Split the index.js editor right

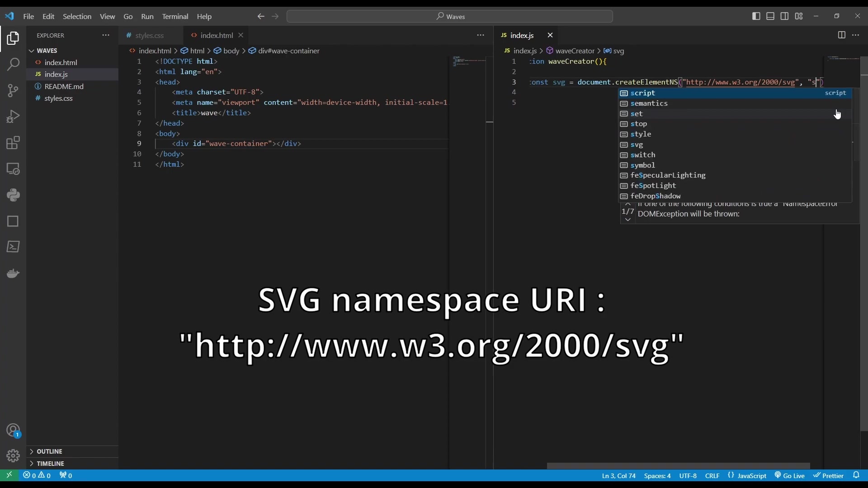point(841,35)
